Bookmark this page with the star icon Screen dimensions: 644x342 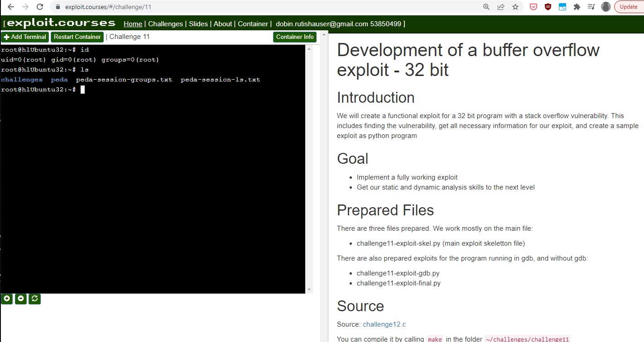pyautogui.click(x=516, y=7)
